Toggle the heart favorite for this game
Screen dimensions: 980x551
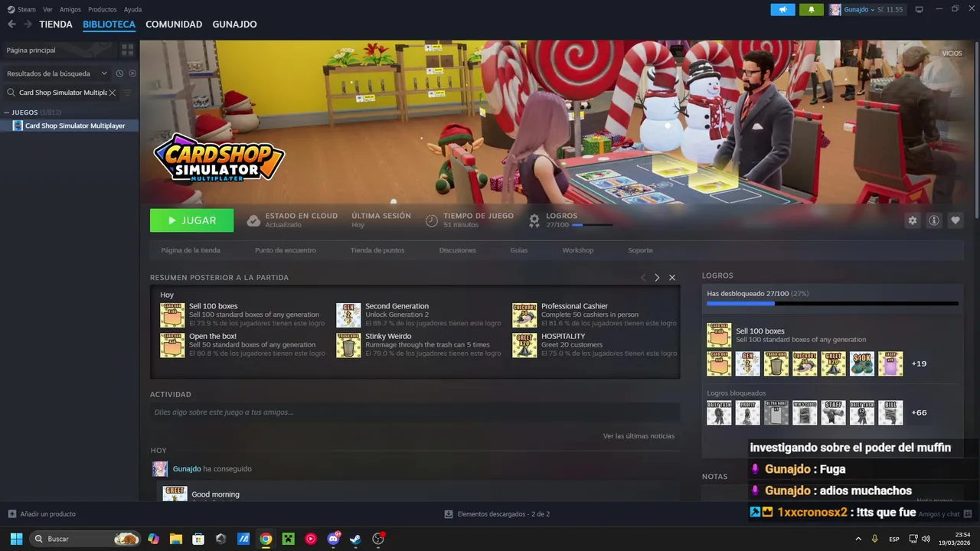pyautogui.click(x=955, y=220)
